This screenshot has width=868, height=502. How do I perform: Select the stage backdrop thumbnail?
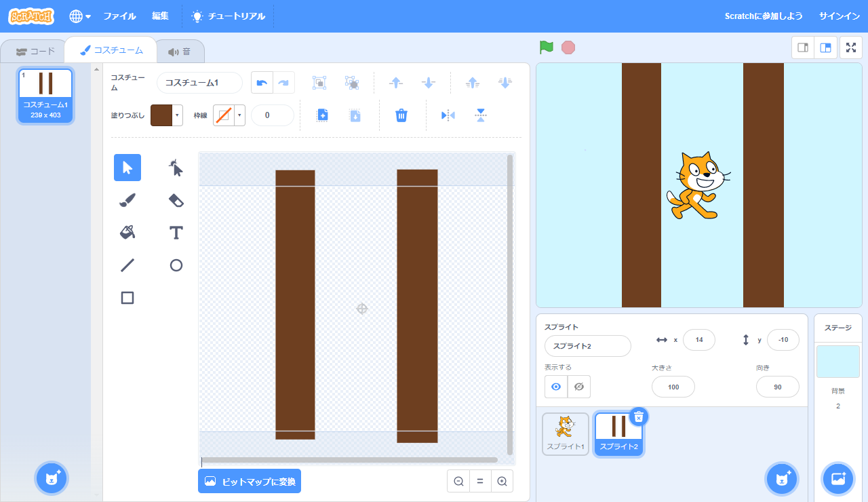click(x=838, y=362)
